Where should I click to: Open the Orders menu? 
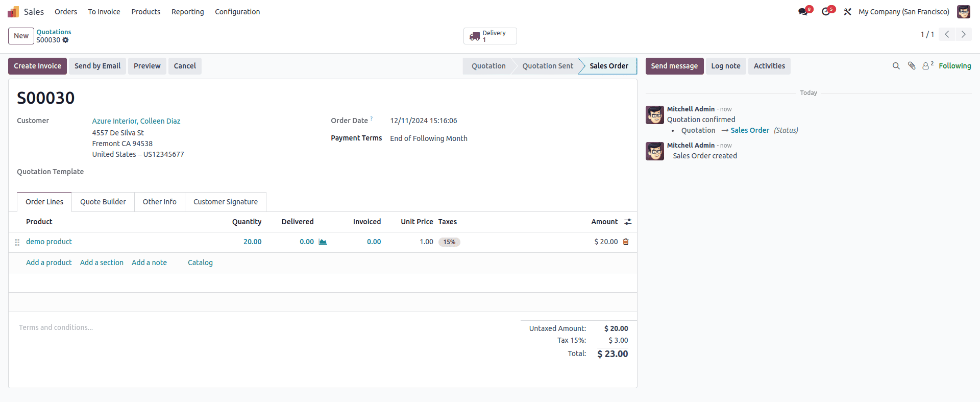coord(66,12)
